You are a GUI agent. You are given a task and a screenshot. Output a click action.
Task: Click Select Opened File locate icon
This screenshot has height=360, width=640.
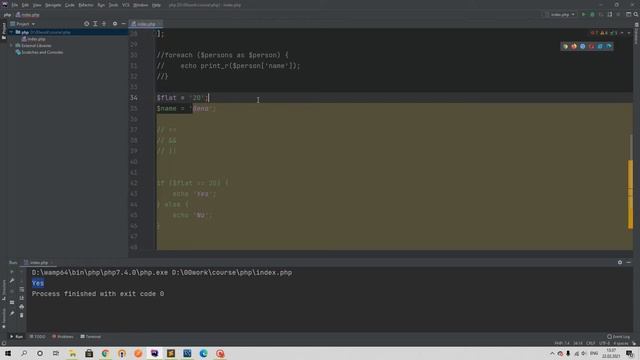point(86,24)
